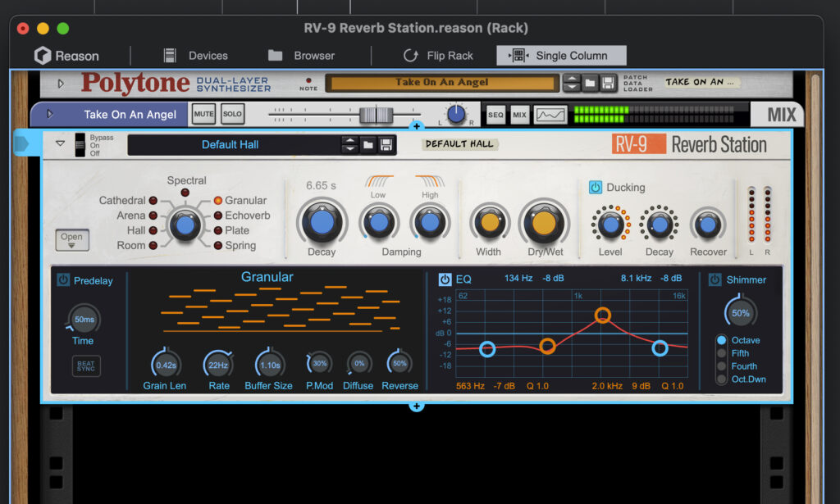Open the Browser panel
840x504 pixels.
pos(301,56)
